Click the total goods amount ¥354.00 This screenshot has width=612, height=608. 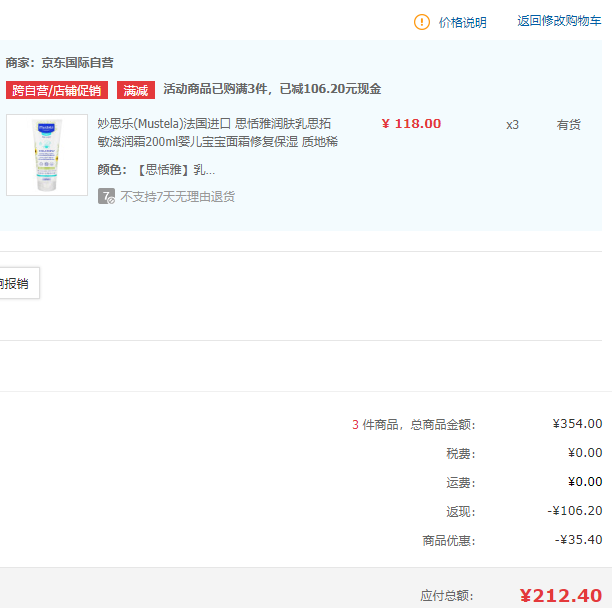tap(577, 424)
